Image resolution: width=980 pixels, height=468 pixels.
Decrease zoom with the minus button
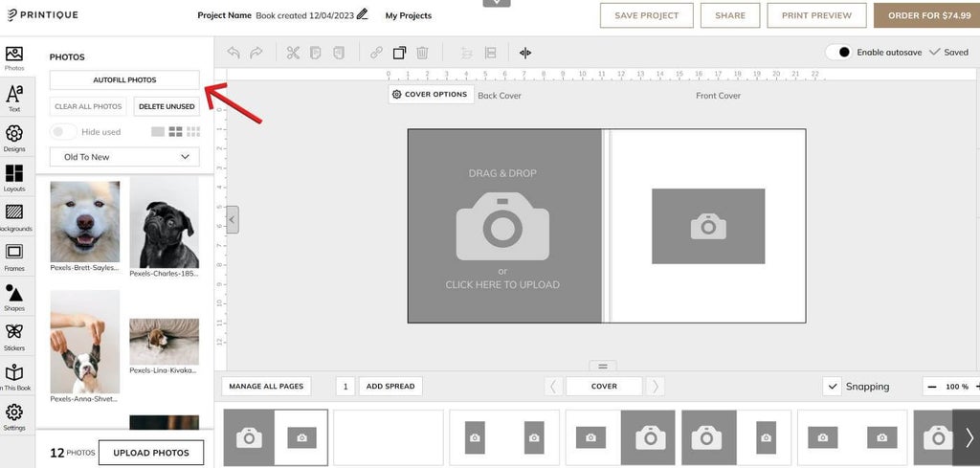pos(932,387)
